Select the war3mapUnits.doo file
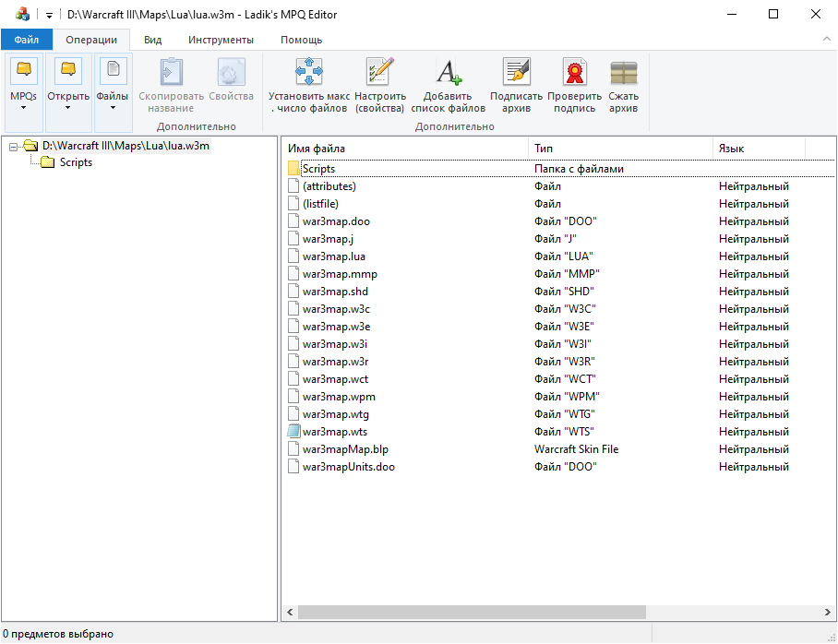The image size is (838, 644). [x=349, y=467]
